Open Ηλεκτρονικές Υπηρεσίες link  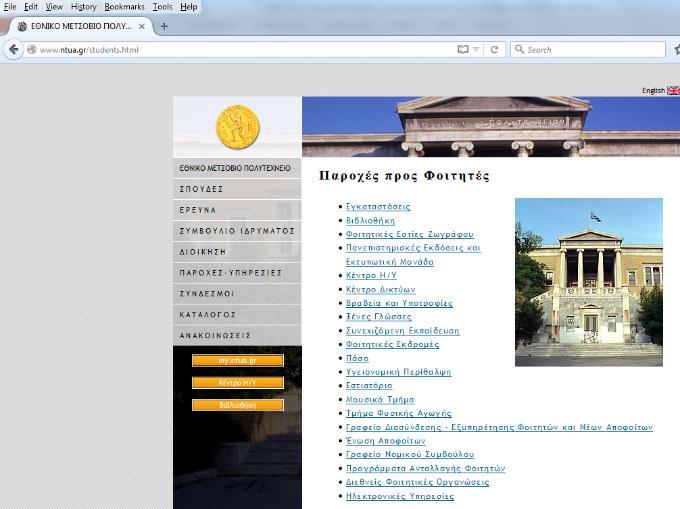point(400,496)
